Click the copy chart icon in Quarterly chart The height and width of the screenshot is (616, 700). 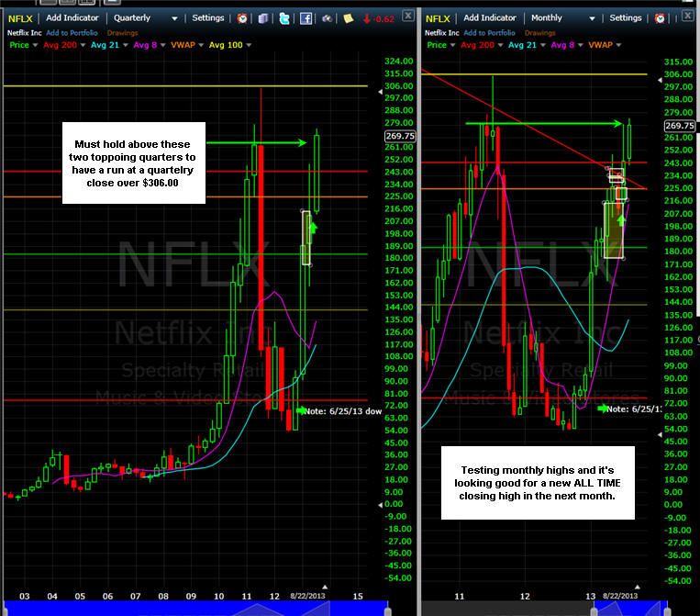click(263, 18)
